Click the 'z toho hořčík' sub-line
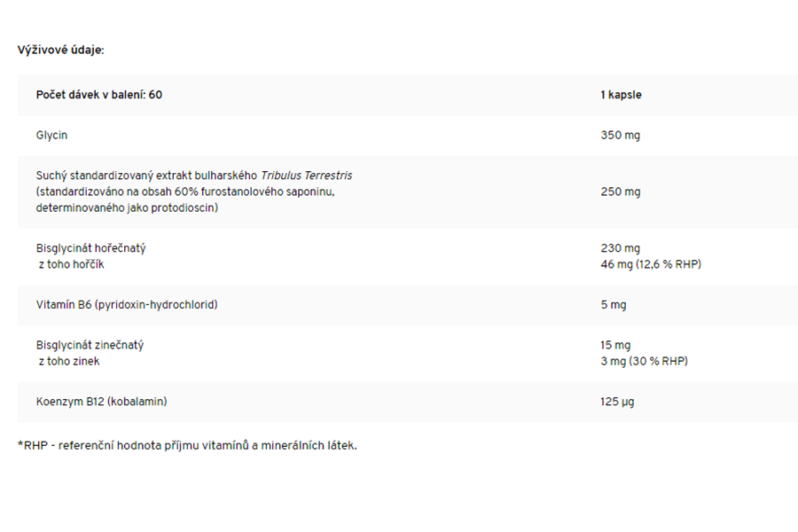Image resolution: width=798 pixels, height=532 pixels. click(76, 264)
